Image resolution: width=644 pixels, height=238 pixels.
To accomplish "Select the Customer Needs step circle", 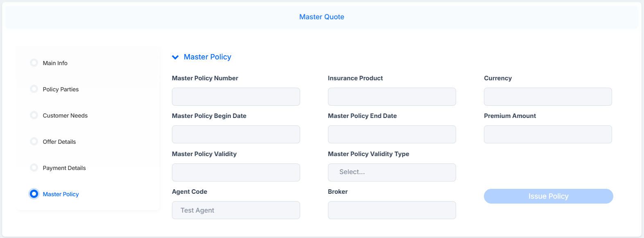I will [x=34, y=115].
